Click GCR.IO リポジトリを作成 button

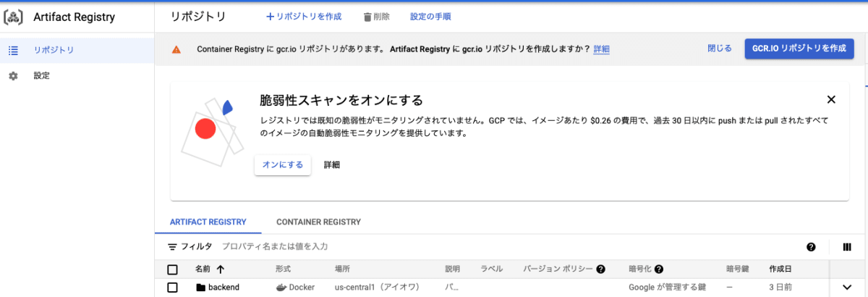coord(799,49)
